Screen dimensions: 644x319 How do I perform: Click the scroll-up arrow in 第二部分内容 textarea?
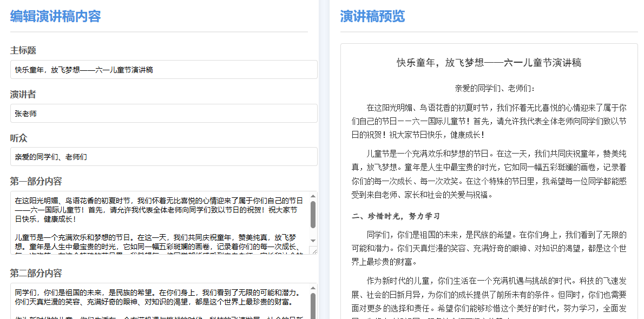(313, 288)
